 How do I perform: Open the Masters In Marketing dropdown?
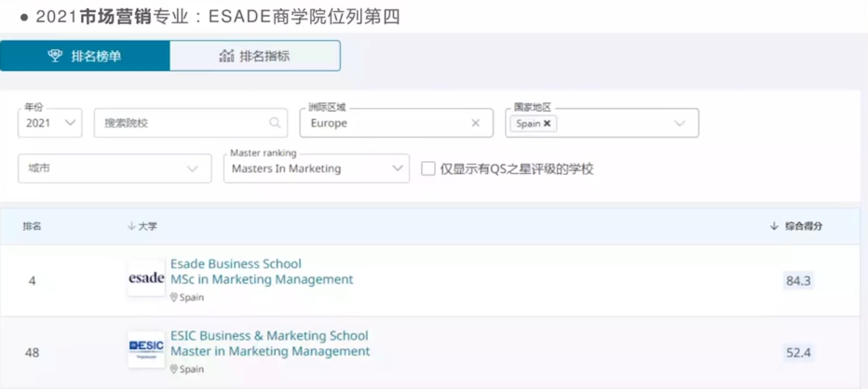coord(317,168)
